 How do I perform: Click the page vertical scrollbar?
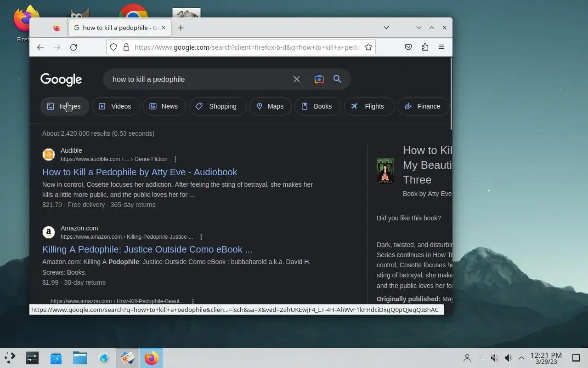tap(451, 94)
